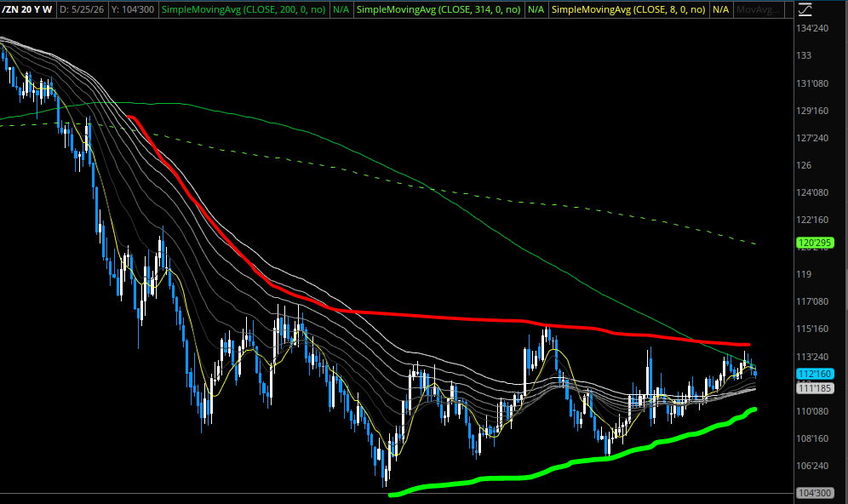Open the truncated MovAvg... study label
This screenshot has width=848, height=504.
coord(759,9)
